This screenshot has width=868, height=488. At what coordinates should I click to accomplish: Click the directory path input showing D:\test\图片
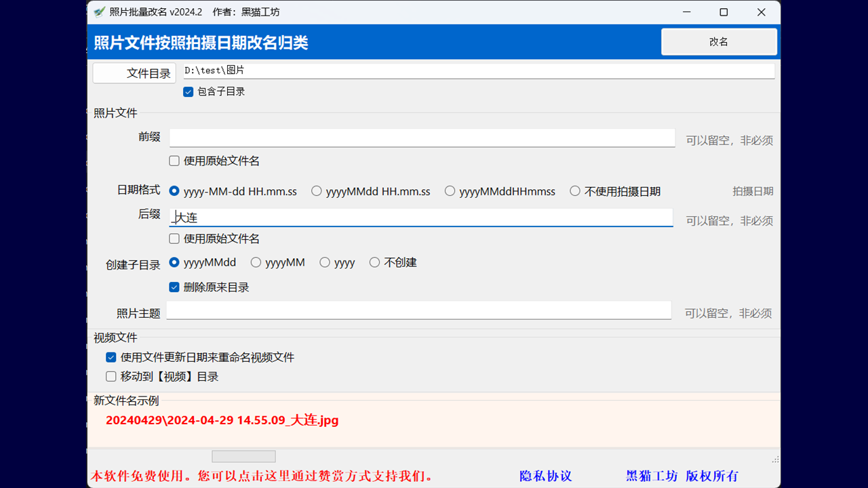(475, 70)
